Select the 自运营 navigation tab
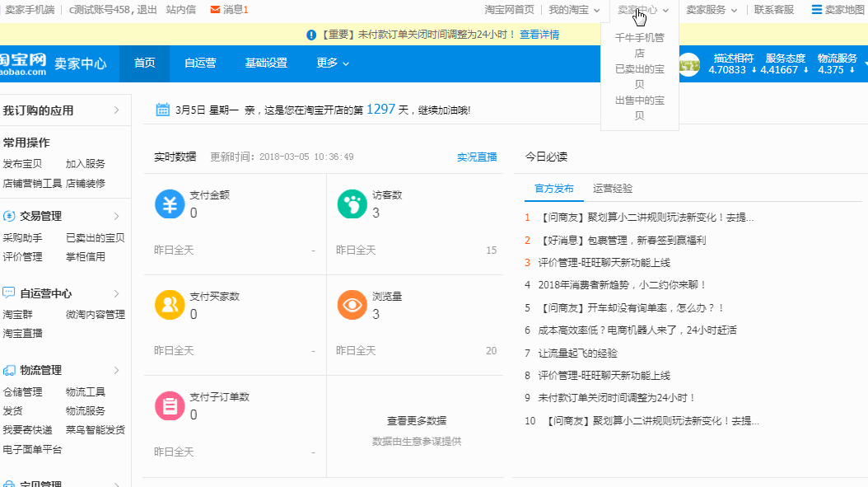 (200, 63)
